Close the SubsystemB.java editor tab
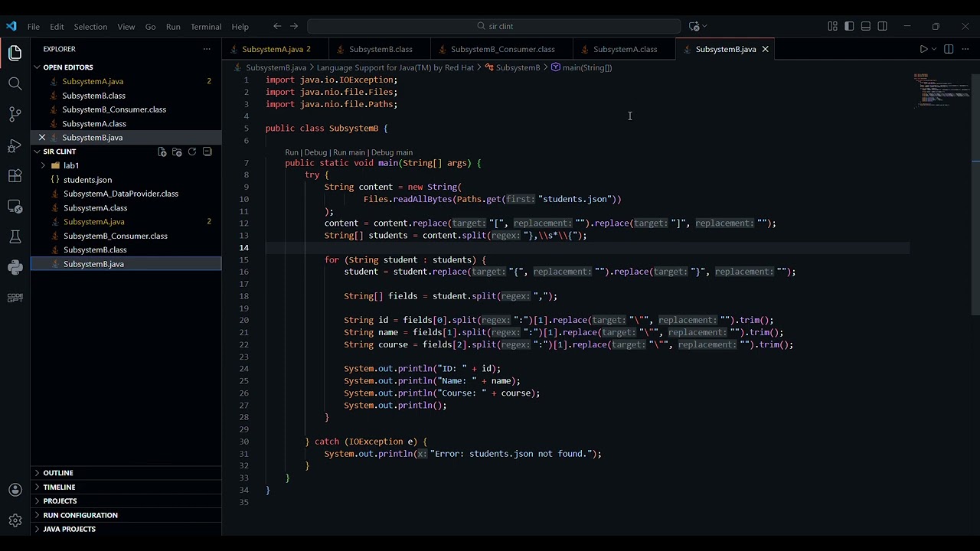Image resolution: width=980 pixels, height=551 pixels. [765, 49]
